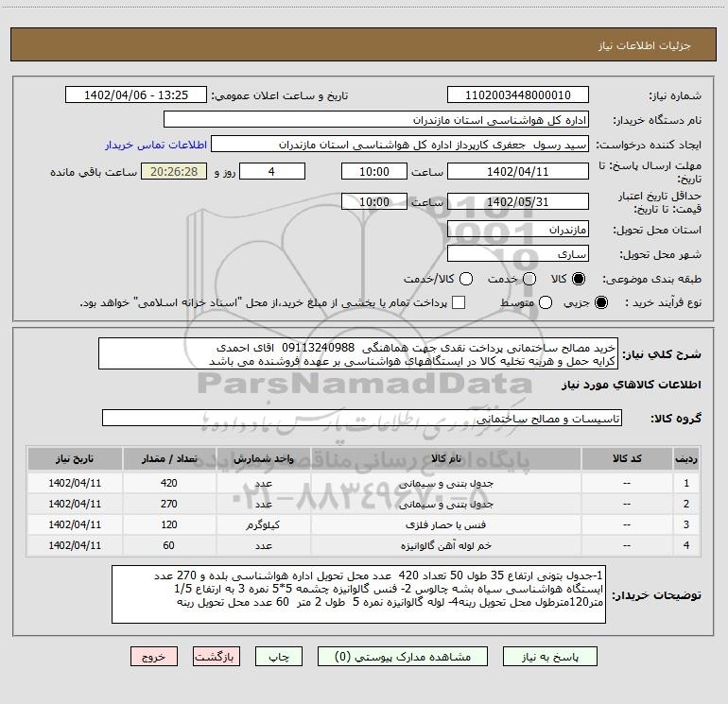Click the need number field 1102003448000010
The width and height of the screenshot is (728, 704).
tap(518, 95)
